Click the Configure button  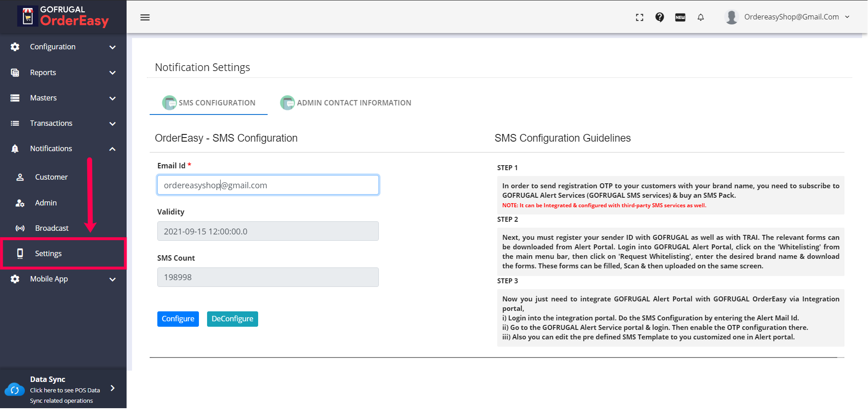click(178, 319)
